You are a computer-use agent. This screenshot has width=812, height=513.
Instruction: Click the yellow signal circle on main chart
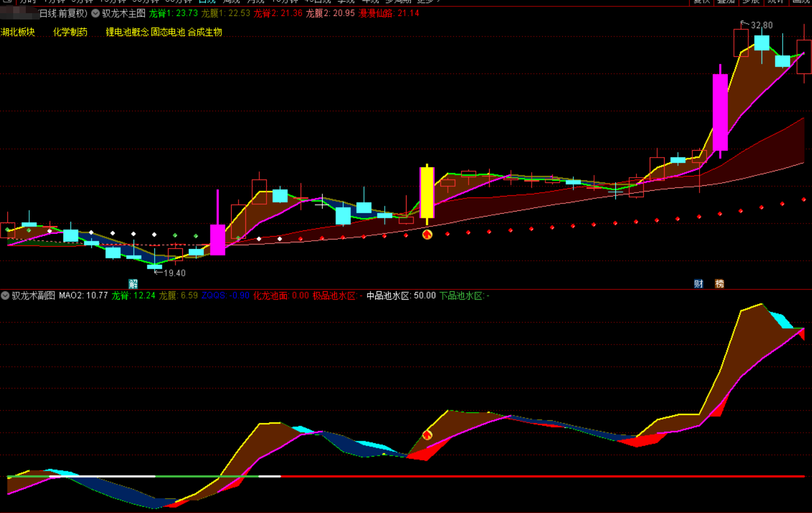[x=427, y=234]
